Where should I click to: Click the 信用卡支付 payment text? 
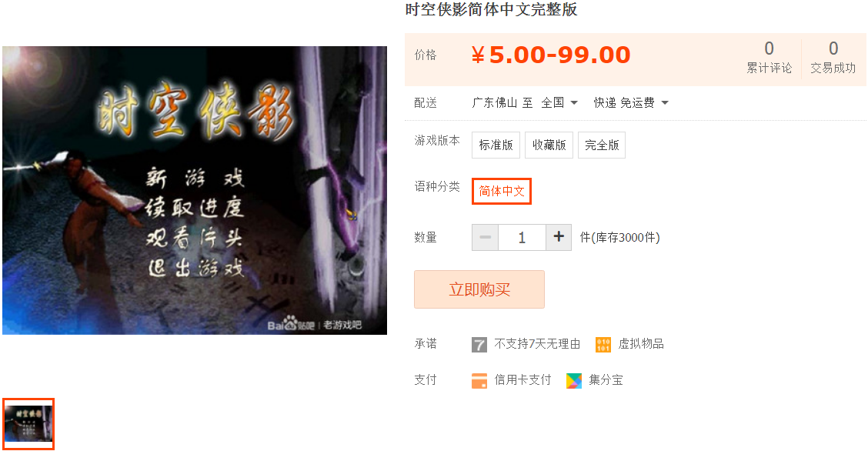pyautogui.click(x=522, y=380)
